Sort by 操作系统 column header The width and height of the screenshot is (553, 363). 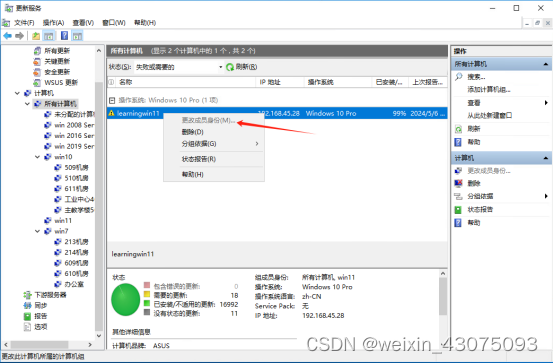338,82
